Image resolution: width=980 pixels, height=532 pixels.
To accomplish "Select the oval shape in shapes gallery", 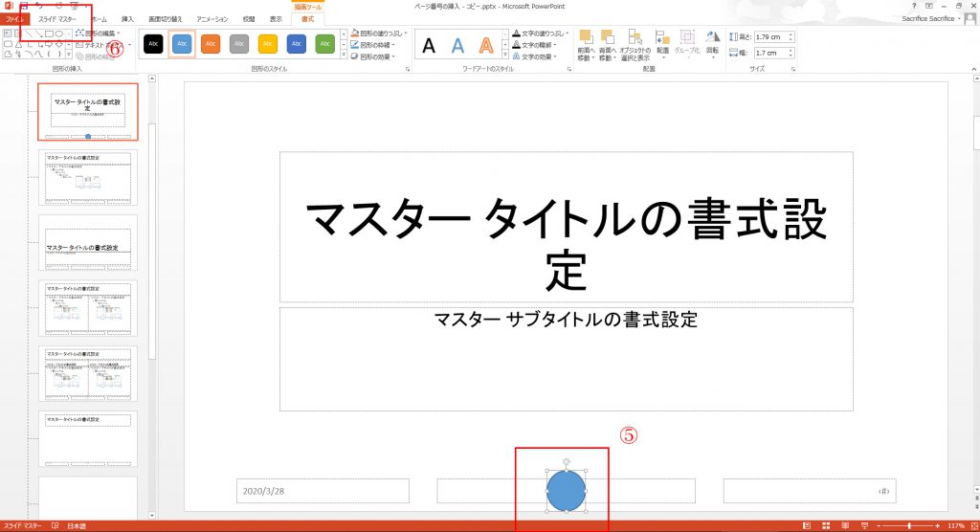I will [59, 33].
